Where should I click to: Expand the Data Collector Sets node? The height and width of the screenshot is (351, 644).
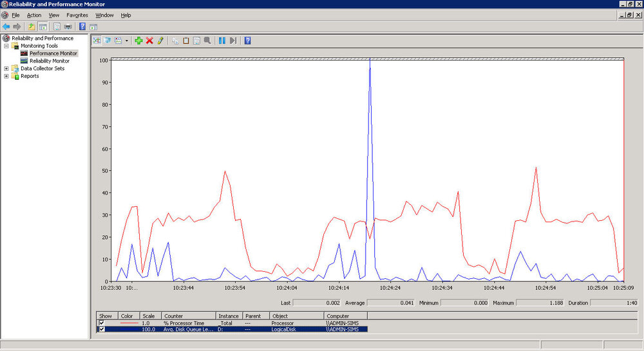pos(6,68)
